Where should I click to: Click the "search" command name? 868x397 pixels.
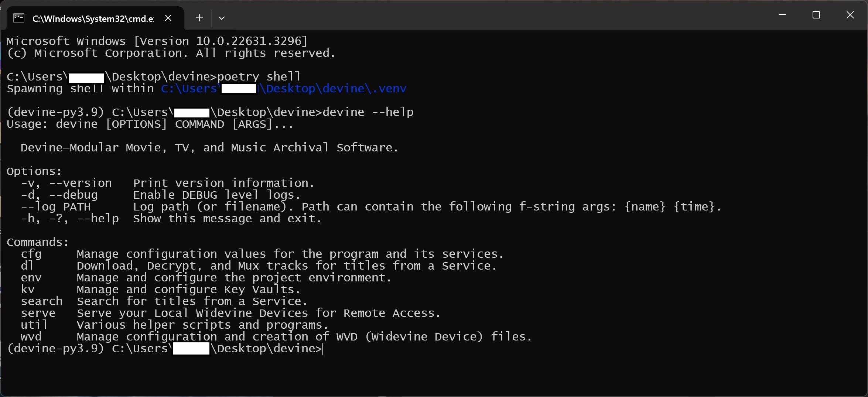click(42, 301)
